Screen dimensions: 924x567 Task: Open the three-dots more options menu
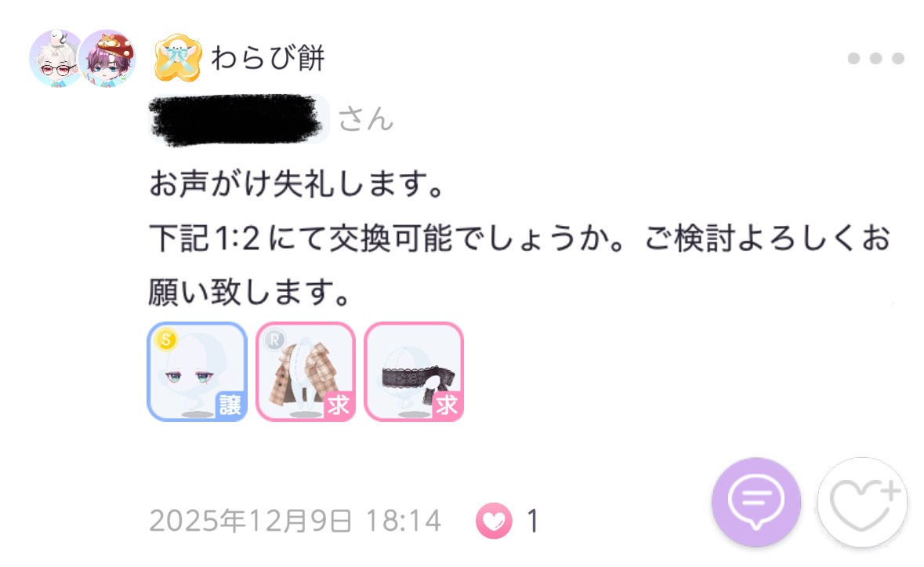pos(875,58)
